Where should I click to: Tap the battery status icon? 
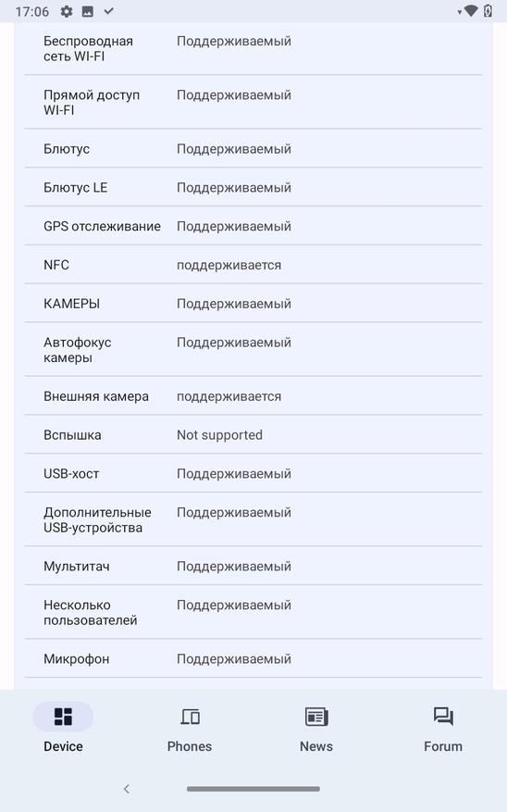488,11
